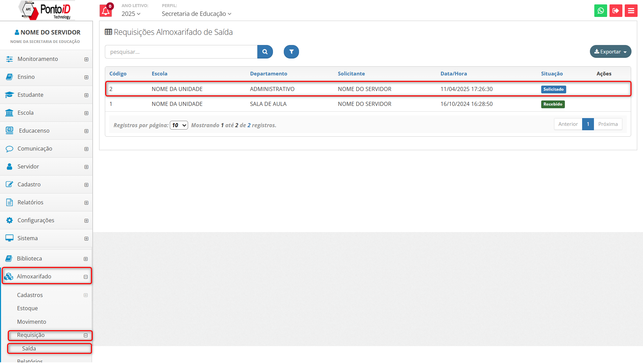Click the Sistema monitor icon
This screenshot has width=643, height=364.
coord(9,238)
